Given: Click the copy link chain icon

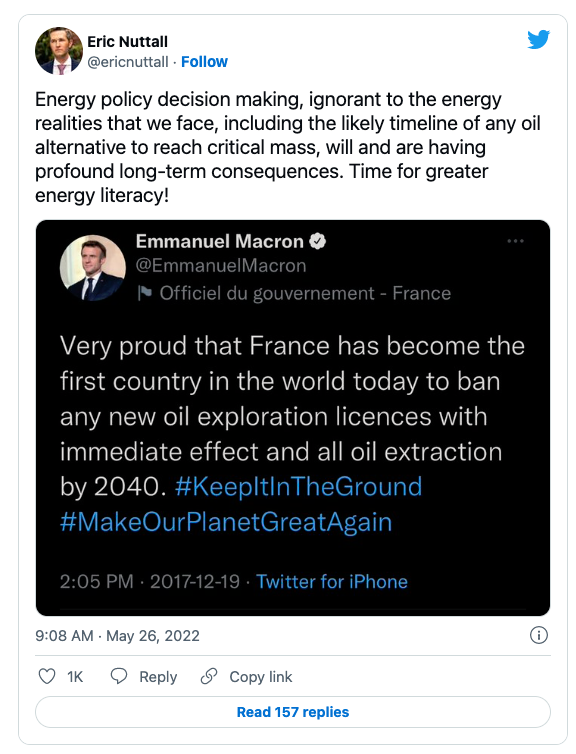Looking at the screenshot, I should pos(209,676).
